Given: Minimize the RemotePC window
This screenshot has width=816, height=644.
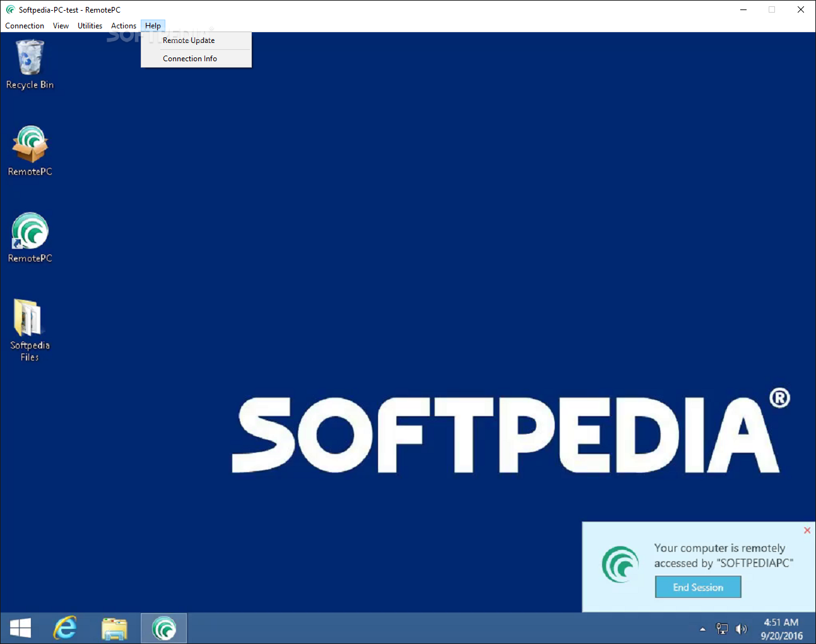Looking at the screenshot, I should 743,9.
